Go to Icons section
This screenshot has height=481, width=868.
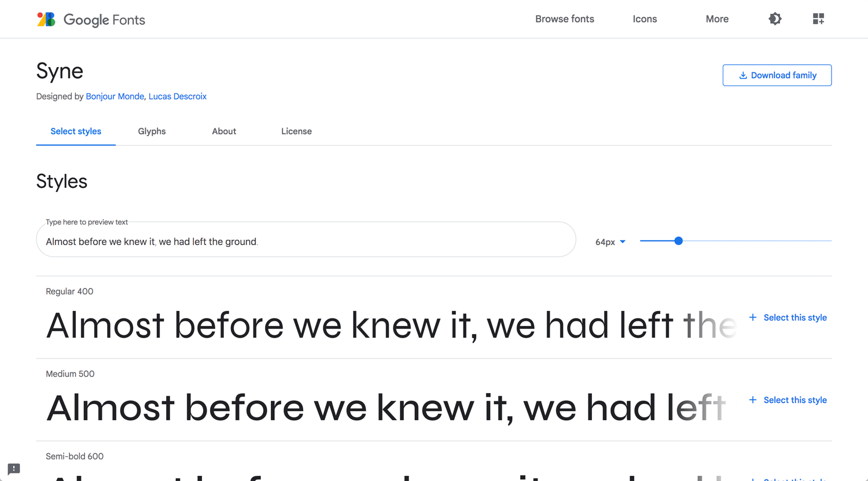click(645, 19)
